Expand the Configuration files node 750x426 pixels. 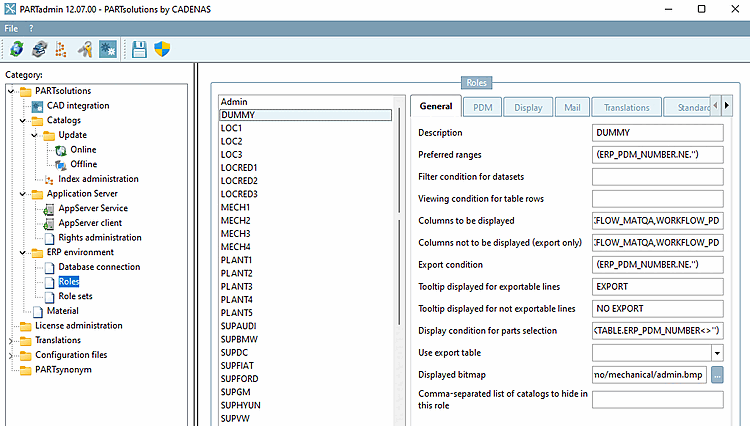(x=11, y=356)
